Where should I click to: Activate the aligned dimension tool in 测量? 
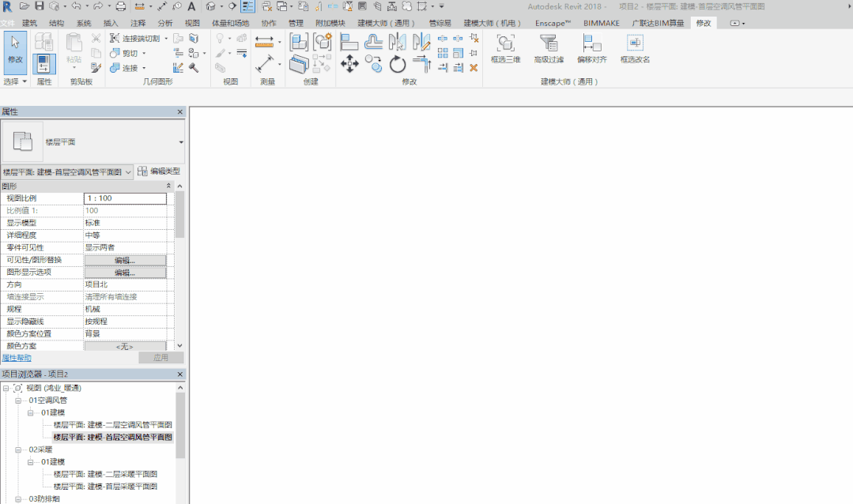[x=264, y=41]
